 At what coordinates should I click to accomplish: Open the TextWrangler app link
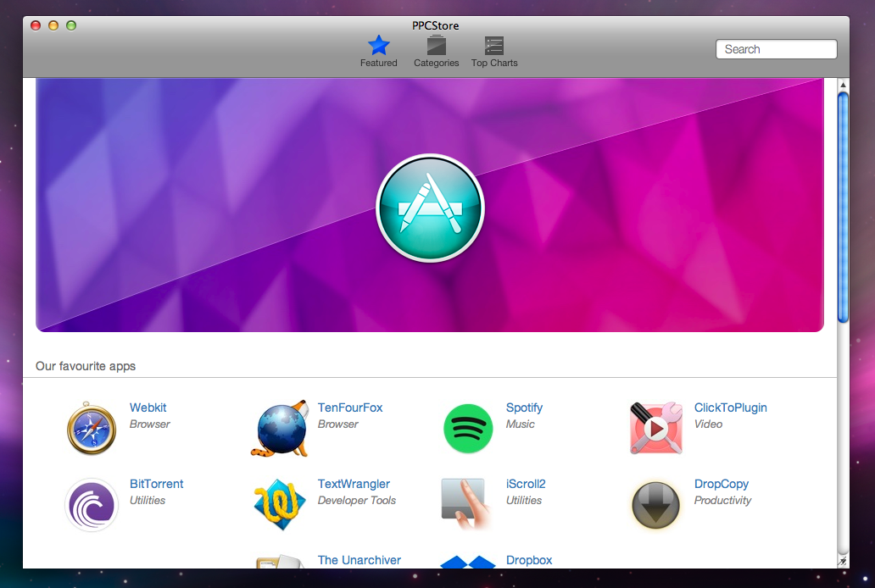pos(354,485)
